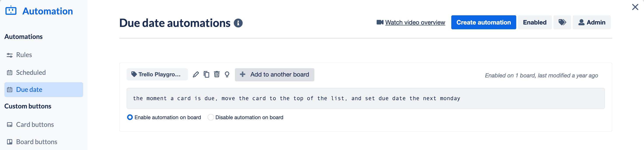Open Watch video overview link

click(x=415, y=22)
